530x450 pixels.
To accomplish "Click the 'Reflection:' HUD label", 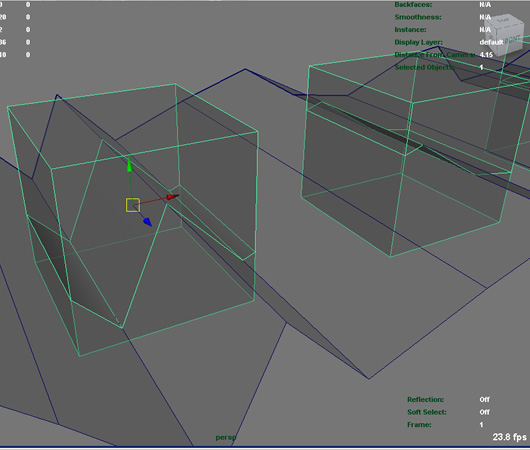I will click(426, 399).
